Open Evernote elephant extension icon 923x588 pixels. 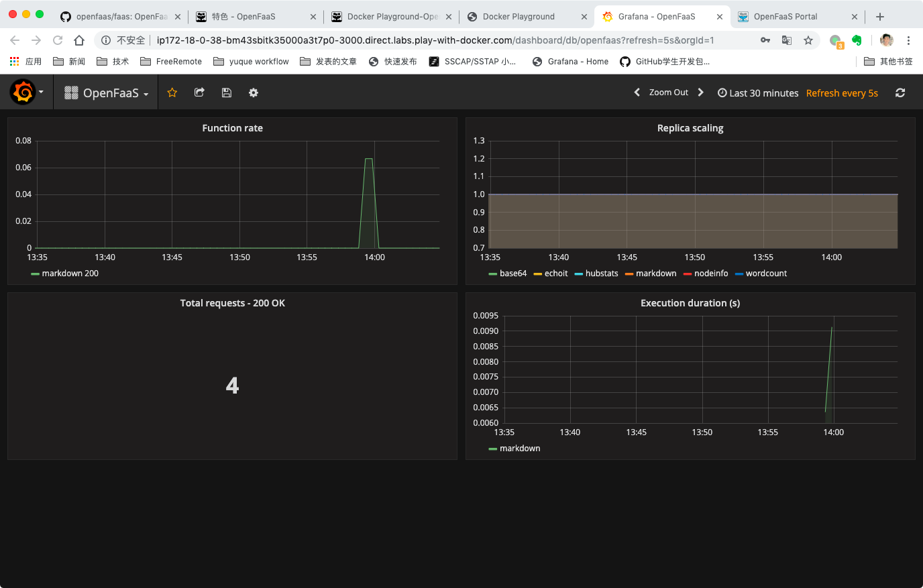tap(857, 40)
